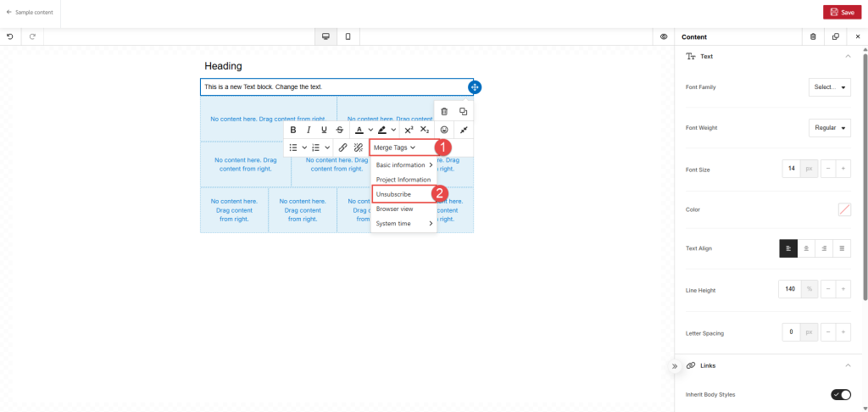Switch to mobile preview icon
Image resolution: width=868 pixels, height=412 pixels.
coord(348,36)
